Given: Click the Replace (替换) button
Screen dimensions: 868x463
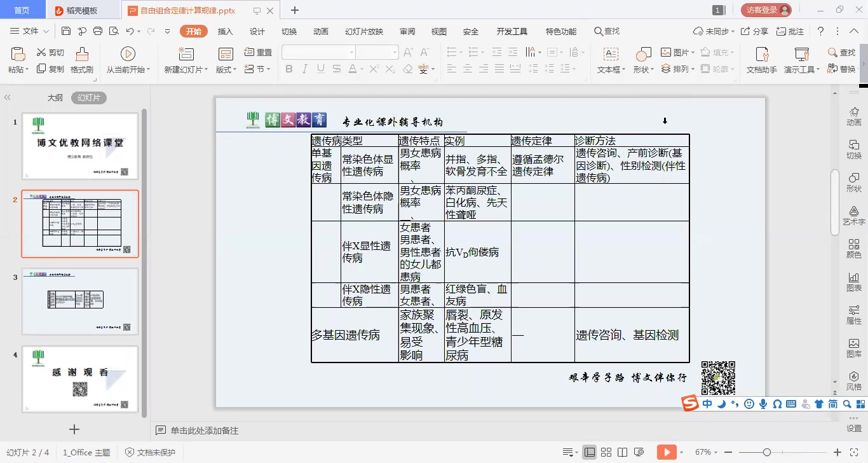Looking at the screenshot, I should (x=843, y=69).
